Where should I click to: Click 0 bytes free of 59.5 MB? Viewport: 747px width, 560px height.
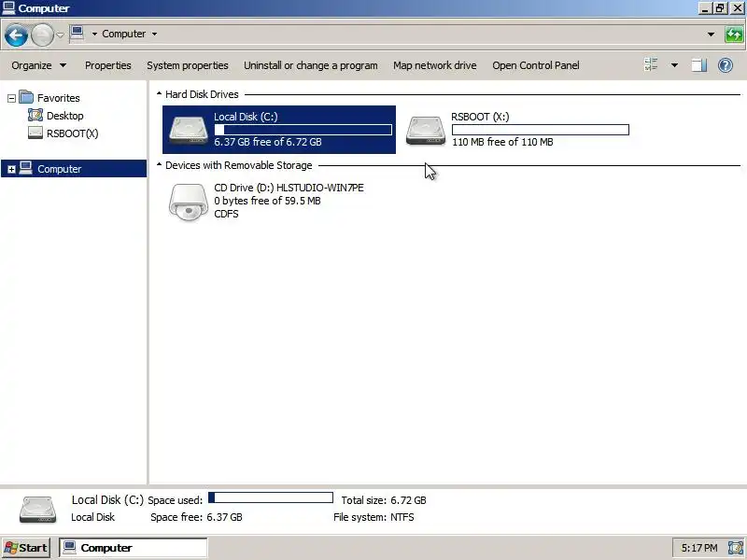click(267, 201)
